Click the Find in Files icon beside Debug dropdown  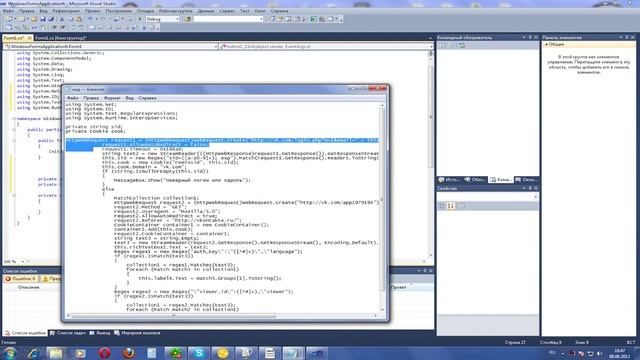188,19
